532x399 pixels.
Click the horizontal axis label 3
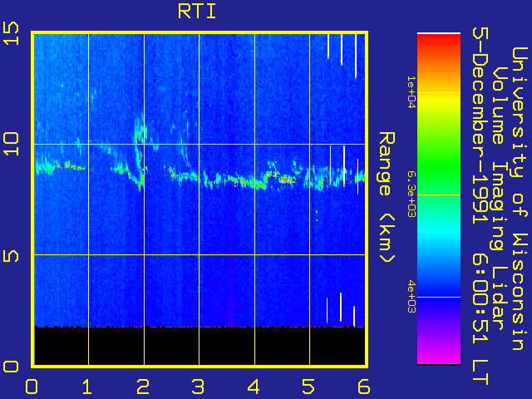[x=198, y=387]
